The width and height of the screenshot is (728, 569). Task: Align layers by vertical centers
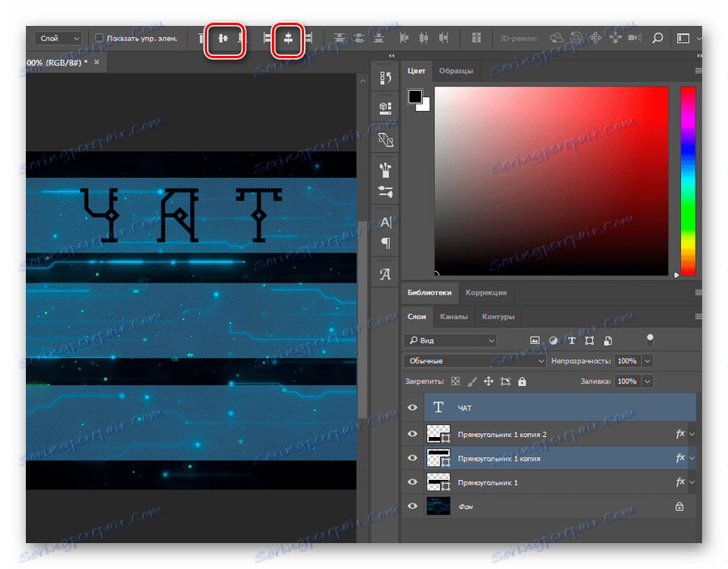click(x=223, y=39)
